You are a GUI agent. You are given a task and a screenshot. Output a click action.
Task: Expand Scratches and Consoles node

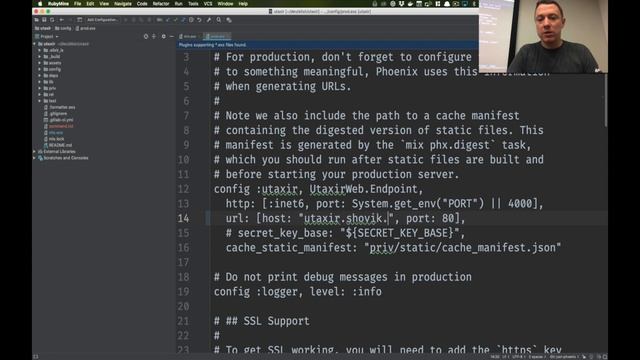(x=34, y=158)
